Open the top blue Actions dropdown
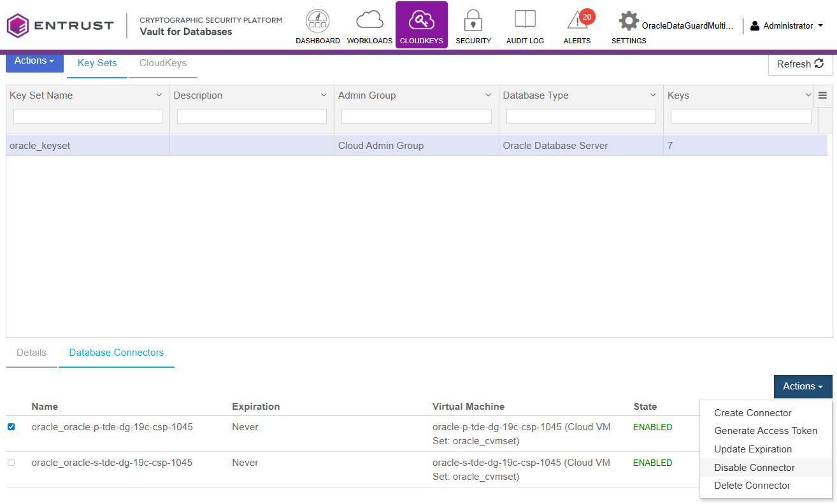Screen dimensions: 837x504 pos(34,62)
